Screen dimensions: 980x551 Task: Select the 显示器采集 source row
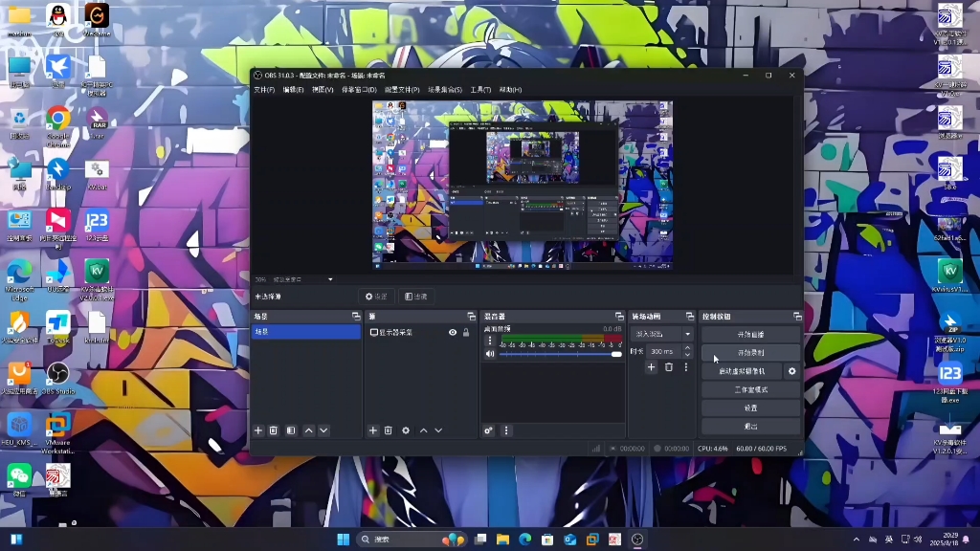point(420,332)
